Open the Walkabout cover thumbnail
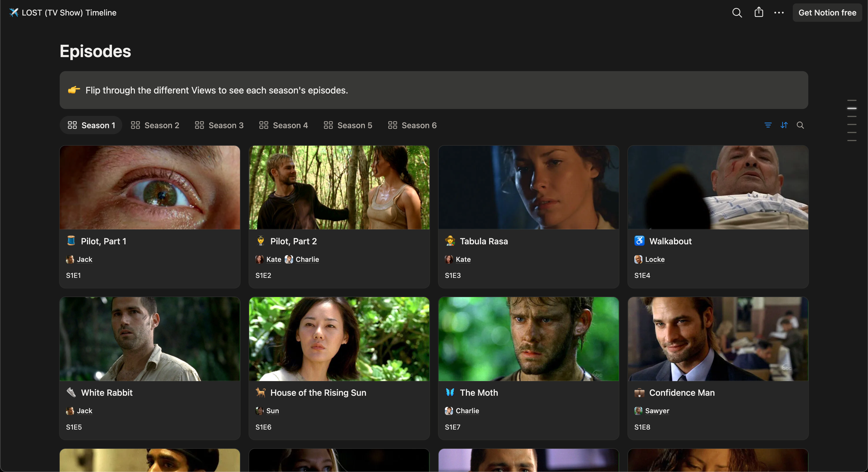This screenshot has height=472, width=868. coord(718,187)
